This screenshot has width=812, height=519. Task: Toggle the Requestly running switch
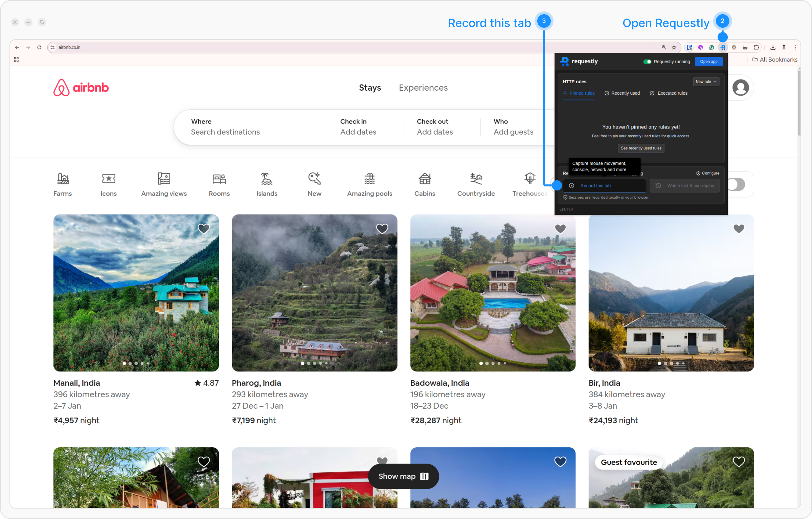pyautogui.click(x=647, y=62)
